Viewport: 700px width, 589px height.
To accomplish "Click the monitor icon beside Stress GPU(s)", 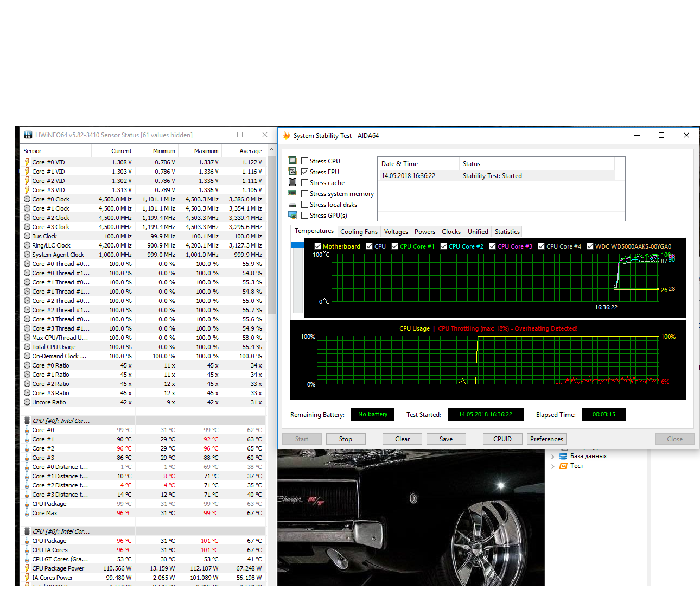I will (292, 216).
